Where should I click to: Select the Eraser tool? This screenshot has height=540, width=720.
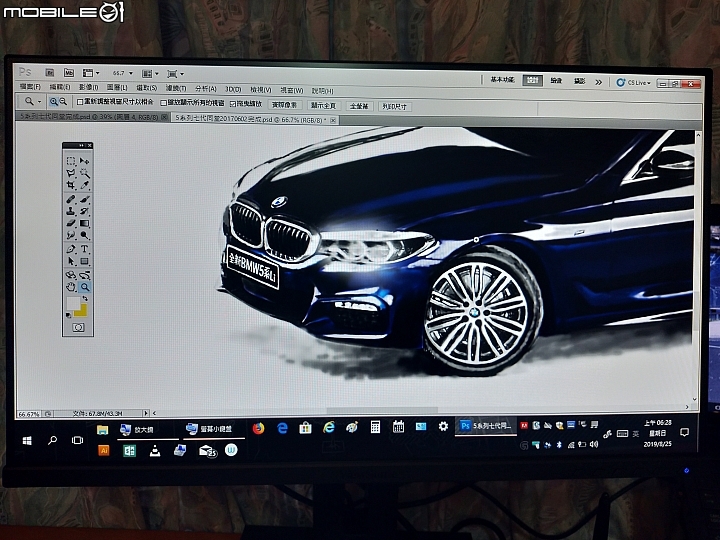[x=71, y=224]
